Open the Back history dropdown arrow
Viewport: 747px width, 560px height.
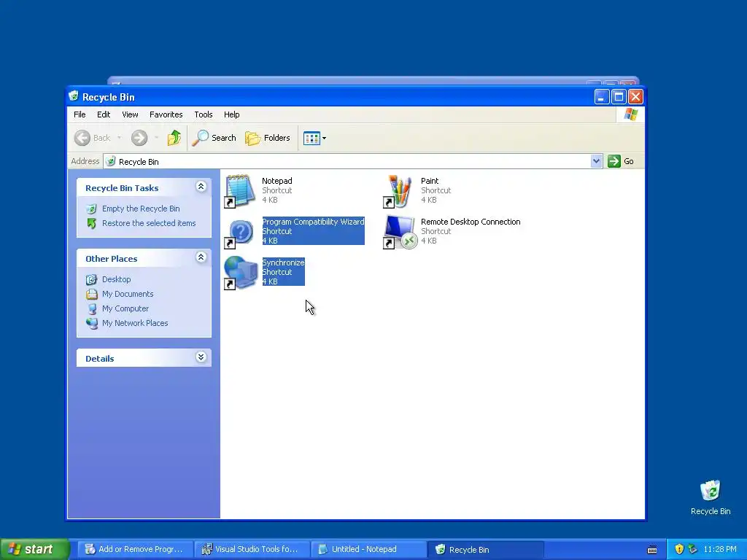pyautogui.click(x=119, y=138)
